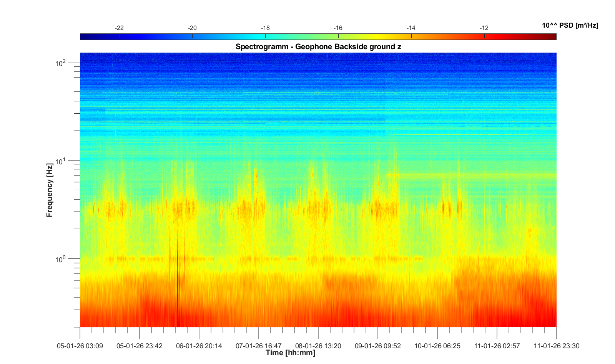
Task: Click the 10^1 frequency axis tick label
Action: 61,161
